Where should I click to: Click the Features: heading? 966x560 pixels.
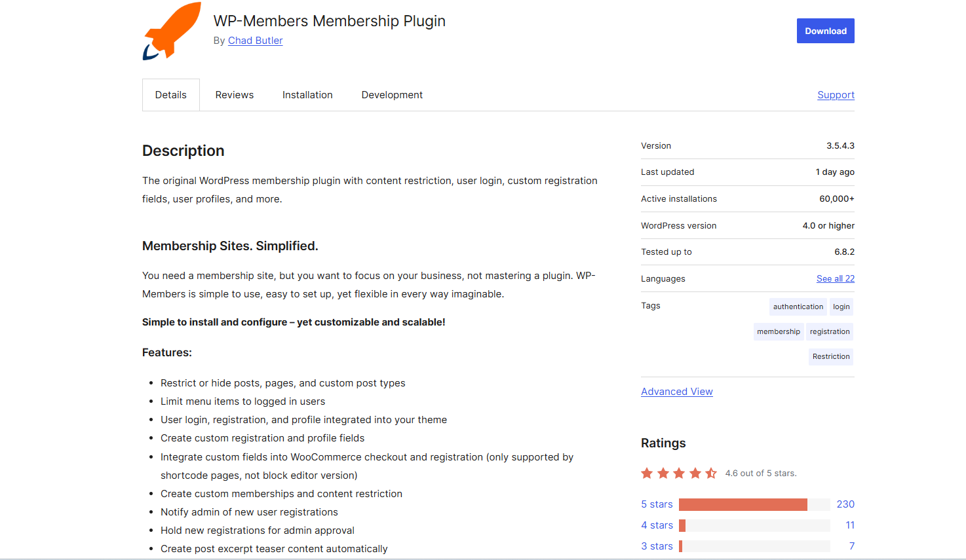[x=167, y=352]
